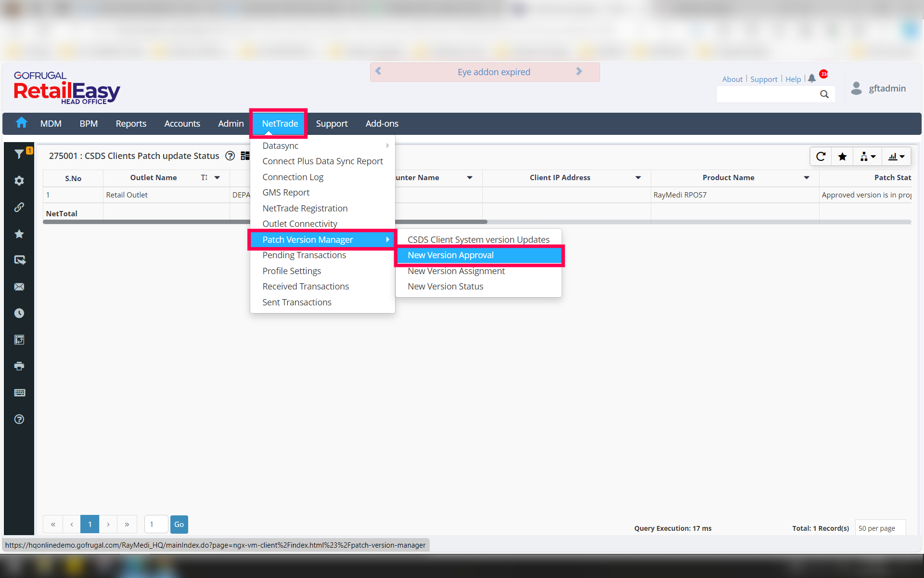Click the notification bell icon

(812, 78)
